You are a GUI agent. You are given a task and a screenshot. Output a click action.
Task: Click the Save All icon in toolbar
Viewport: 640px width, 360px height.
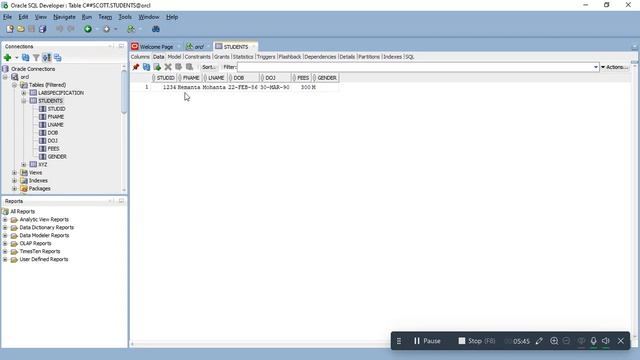click(42, 29)
